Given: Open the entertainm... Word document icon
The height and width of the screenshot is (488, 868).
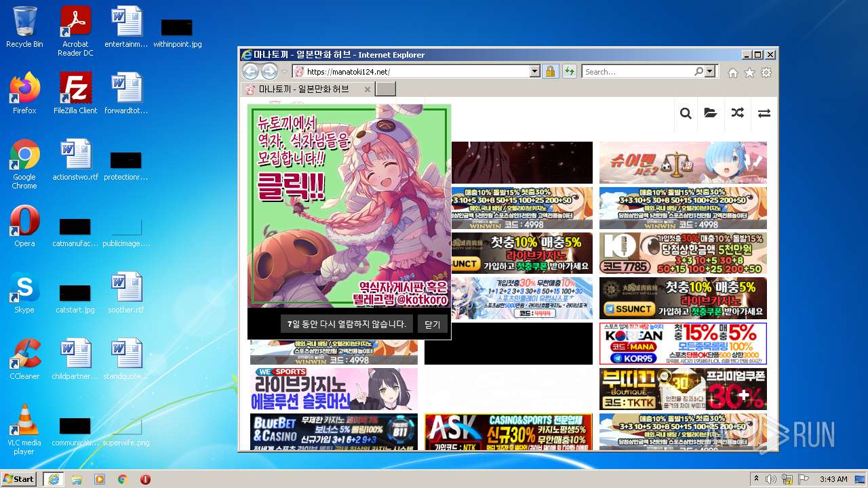Looking at the screenshot, I should click(126, 27).
